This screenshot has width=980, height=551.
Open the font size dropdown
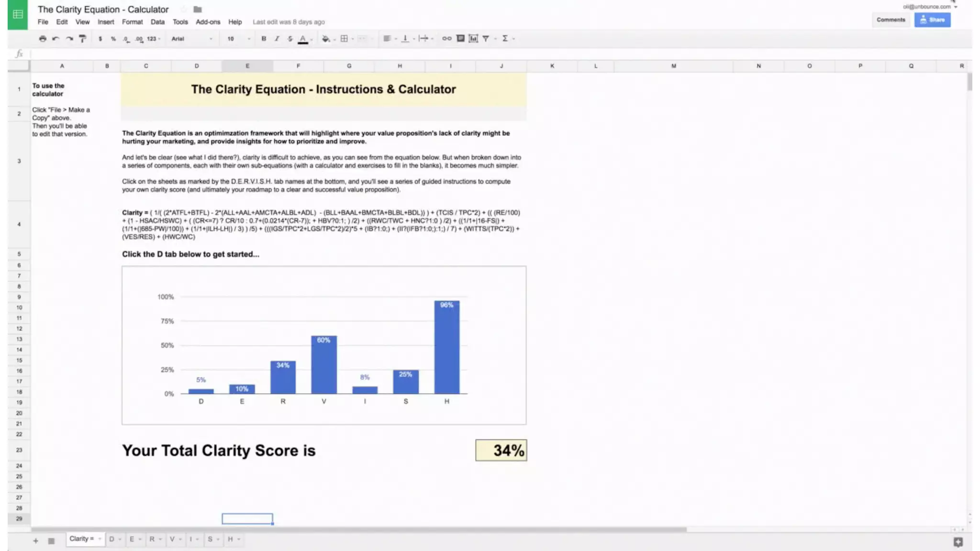[x=238, y=39]
